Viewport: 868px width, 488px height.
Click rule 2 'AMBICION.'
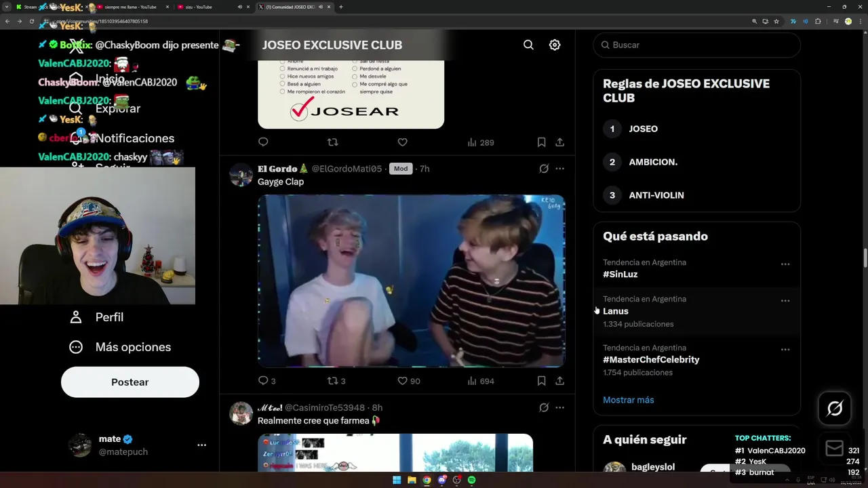[x=653, y=162]
